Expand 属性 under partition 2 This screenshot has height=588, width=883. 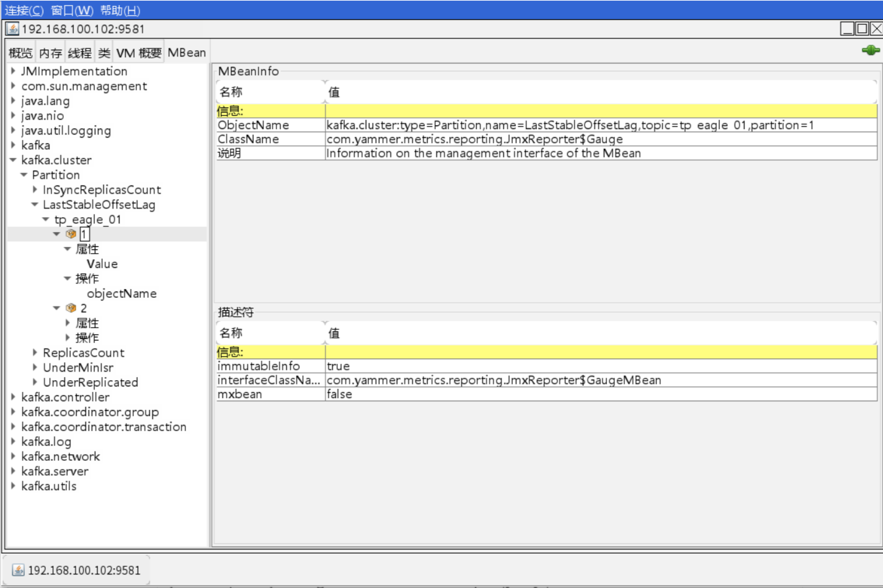67,323
